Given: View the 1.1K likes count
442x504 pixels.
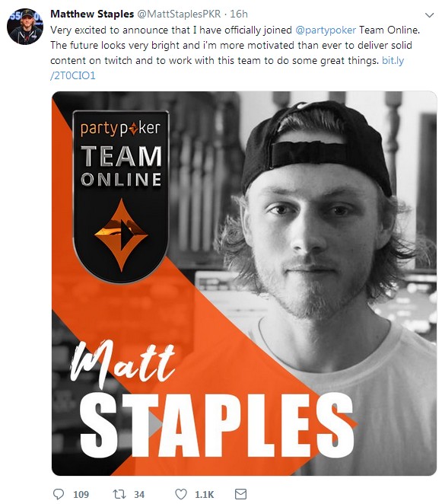Looking at the screenshot, I should point(205,494).
